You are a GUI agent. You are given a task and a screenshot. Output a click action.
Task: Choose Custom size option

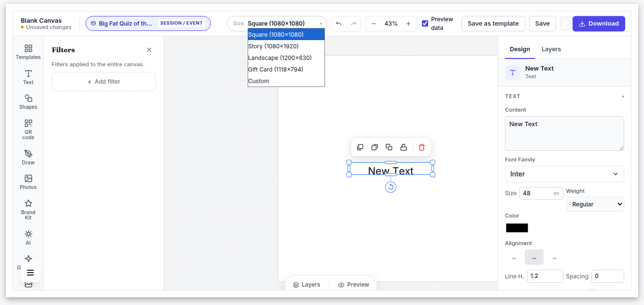click(286, 81)
